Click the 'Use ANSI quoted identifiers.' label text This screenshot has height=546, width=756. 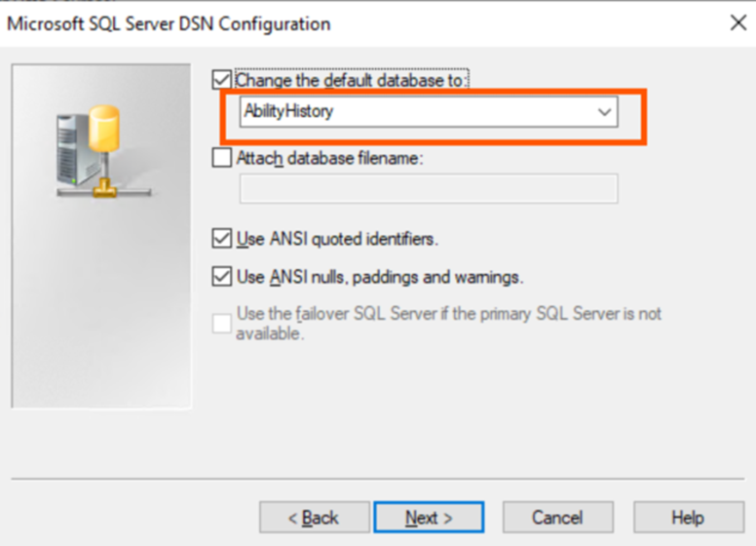click(337, 239)
